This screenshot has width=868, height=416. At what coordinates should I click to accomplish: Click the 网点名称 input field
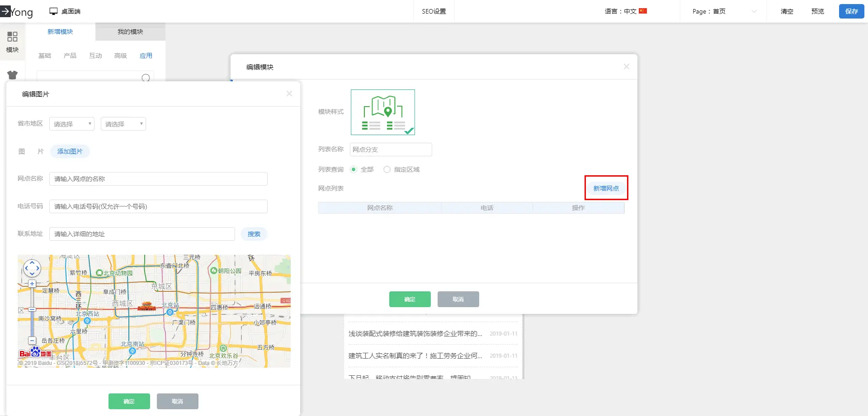pos(158,179)
